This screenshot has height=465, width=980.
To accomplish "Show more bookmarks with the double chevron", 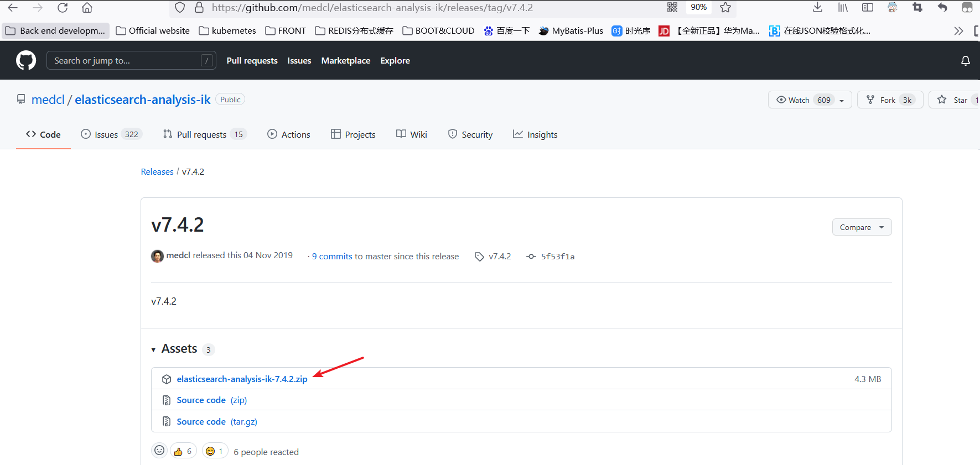I will click(959, 31).
